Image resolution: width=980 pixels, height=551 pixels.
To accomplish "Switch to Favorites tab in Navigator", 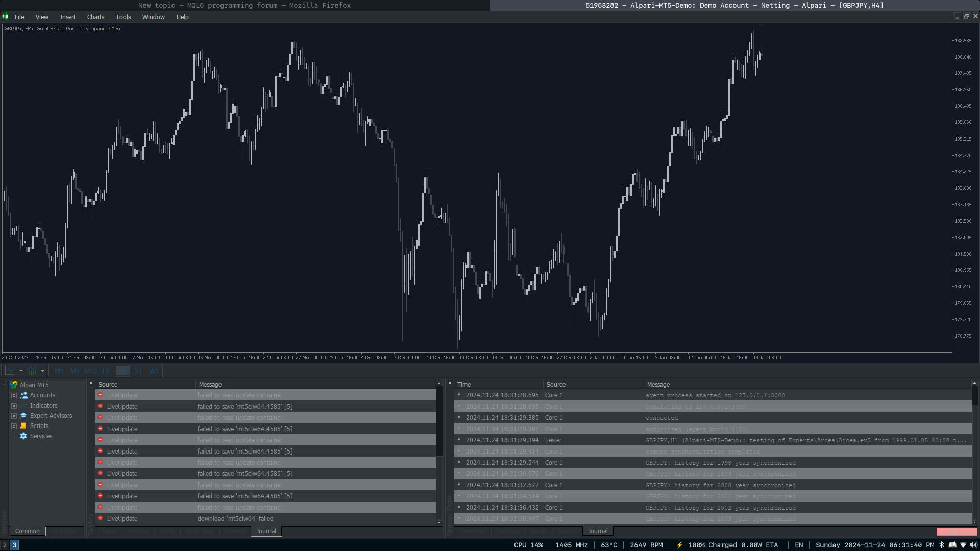I will [63, 531].
